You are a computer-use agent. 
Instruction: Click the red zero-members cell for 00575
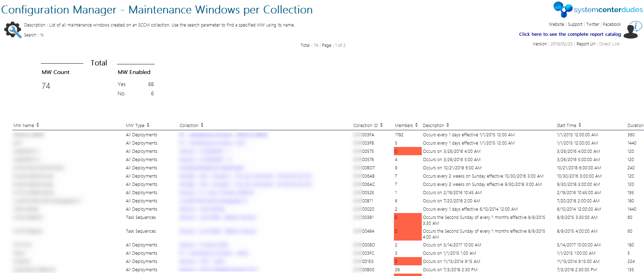[x=408, y=151]
